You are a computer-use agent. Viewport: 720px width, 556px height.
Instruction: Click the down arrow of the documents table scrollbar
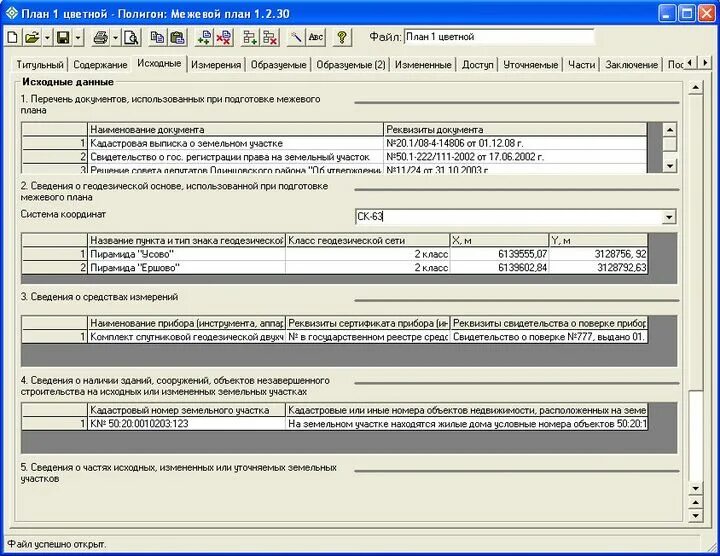(670, 166)
